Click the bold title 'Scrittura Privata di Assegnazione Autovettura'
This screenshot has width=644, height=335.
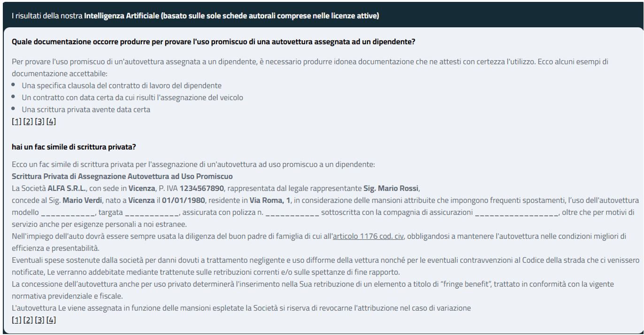pos(122,177)
